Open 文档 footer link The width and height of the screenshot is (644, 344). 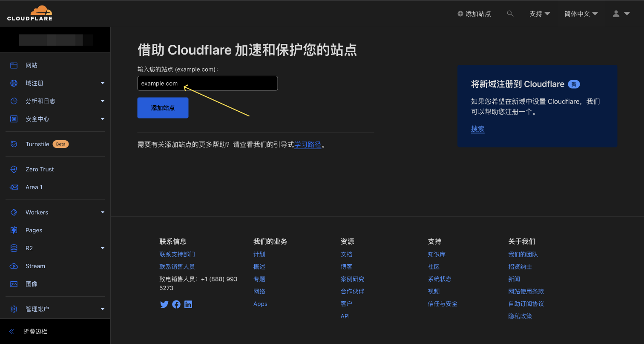click(347, 254)
